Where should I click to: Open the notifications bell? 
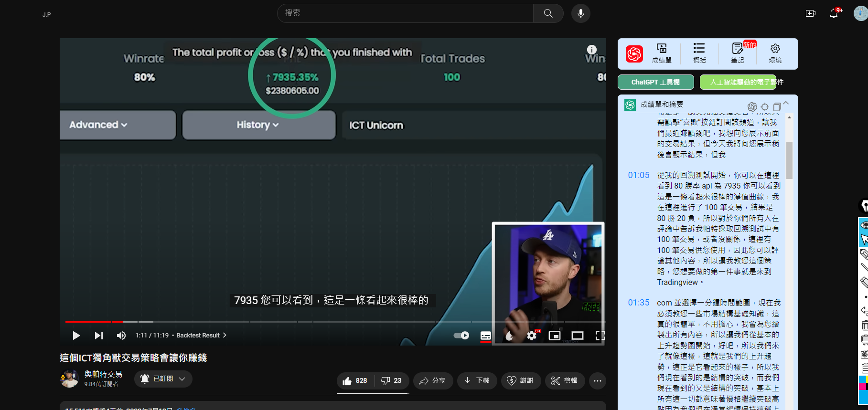[x=834, y=13]
